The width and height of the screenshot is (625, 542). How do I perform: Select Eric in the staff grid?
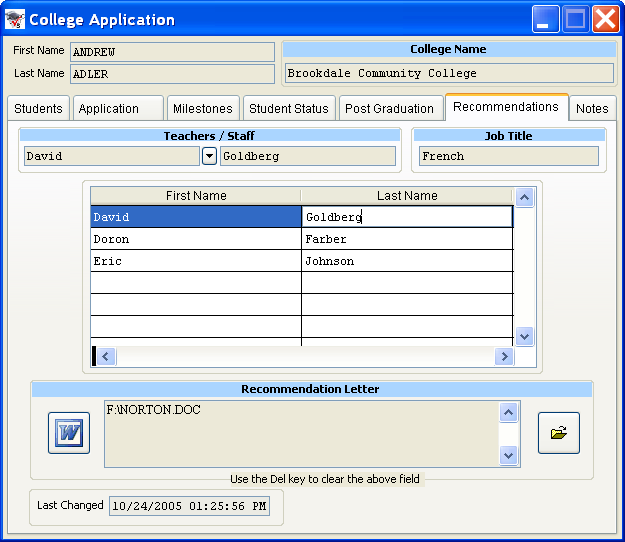point(195,262)
